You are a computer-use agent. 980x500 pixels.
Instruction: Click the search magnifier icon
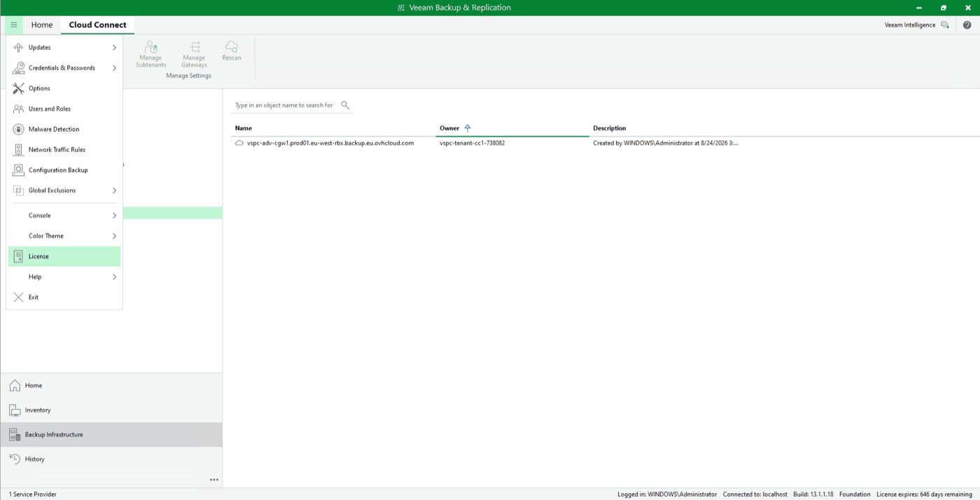(x=345, y=105)
